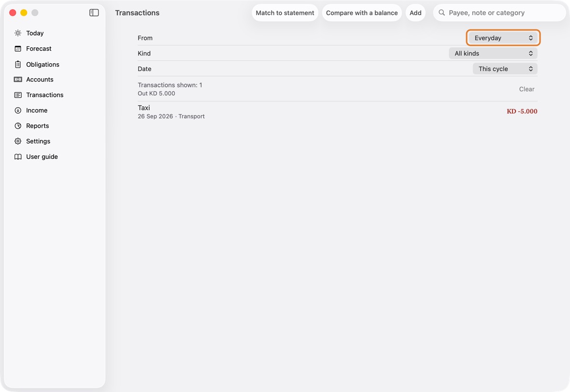Click Compare with a balance
The width and height of the screenshot is (570, 392).
click(x=362, y=13)
